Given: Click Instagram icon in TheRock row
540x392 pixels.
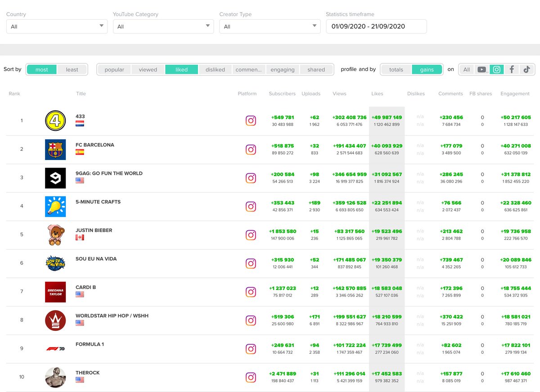Looking at the screenshot, I should tap(251, 377).
